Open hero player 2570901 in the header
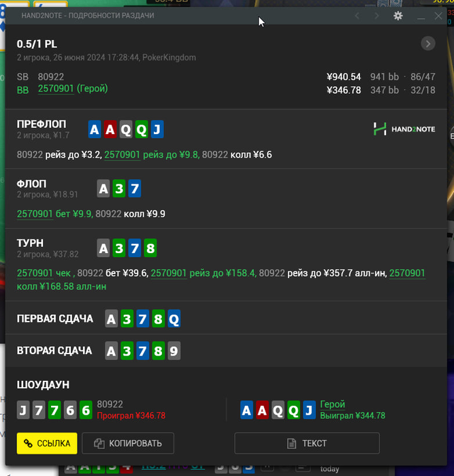454x476 pixels. 56,88
